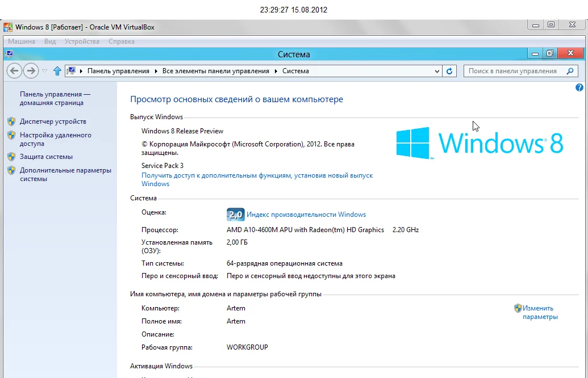Screen dimensions: 588x378
Task: Click the 64-разрядная операционная система value
Action: click(284, 263)
